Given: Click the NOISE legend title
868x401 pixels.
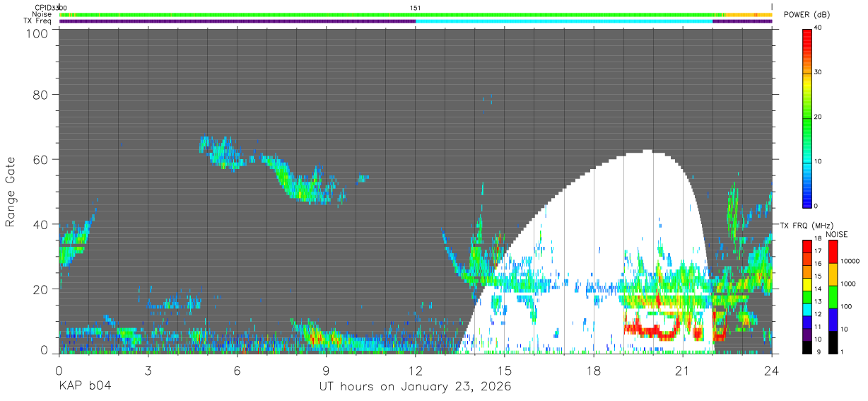Looking at the screenshot, I should point(837,234).
